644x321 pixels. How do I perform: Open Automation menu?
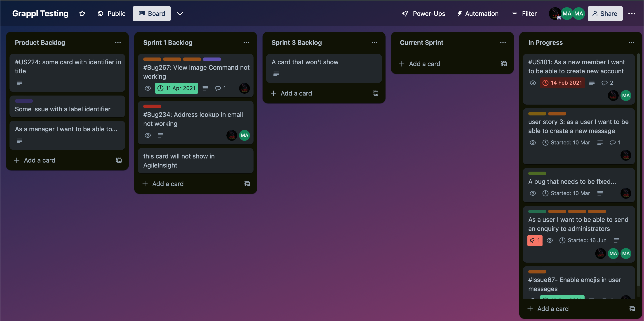478,14
